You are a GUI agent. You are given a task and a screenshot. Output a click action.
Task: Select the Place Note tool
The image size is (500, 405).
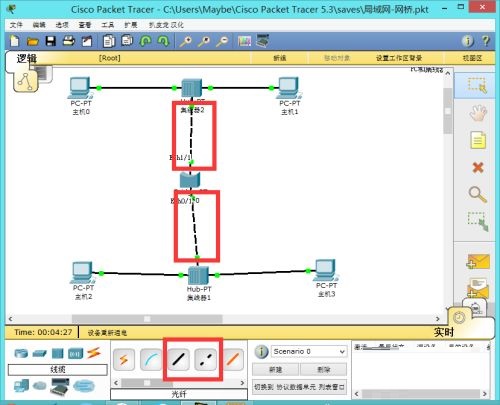[478, 140]
